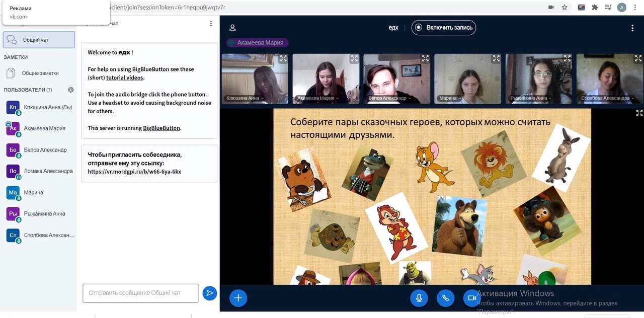Make Клюшина Анна webcam fullscreen
The height and width of the screenshot is (318, 644).
[283, 58]
